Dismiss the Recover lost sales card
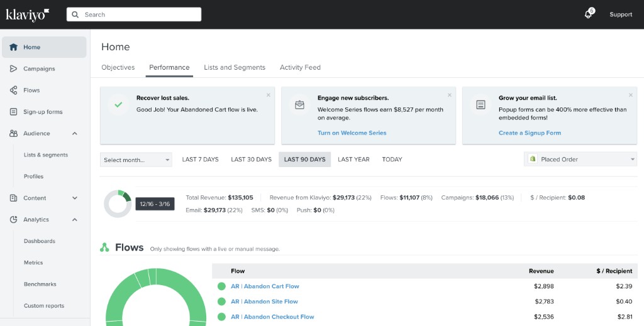Viewport: 644px width, 326px height. click(x=268, y=95)
